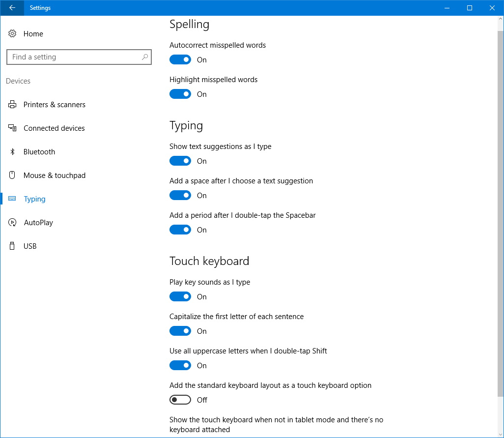Click the AutoPlay icon in sidebar
The image size is (504, 438).
pos(12,223)
